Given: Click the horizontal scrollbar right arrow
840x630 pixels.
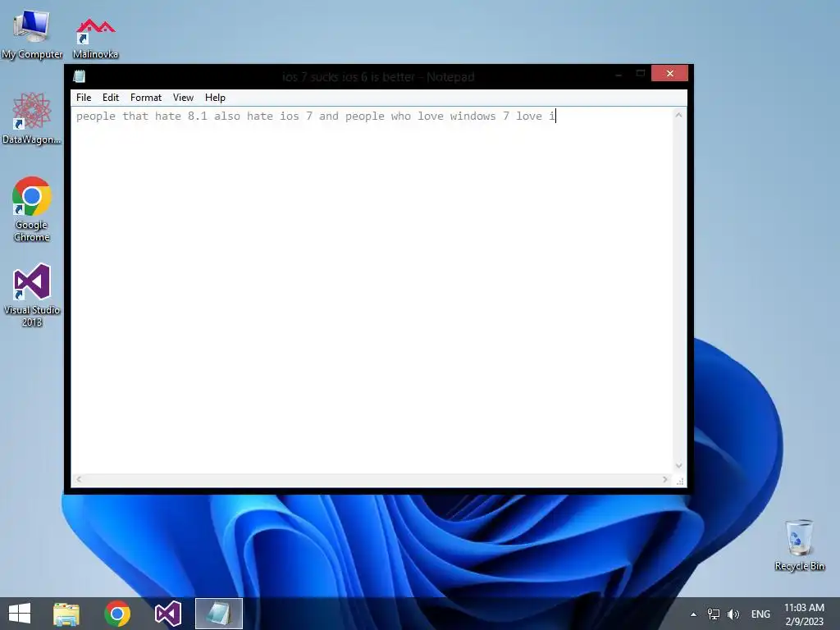Looking at the screenshot, I should coord(665,479).
